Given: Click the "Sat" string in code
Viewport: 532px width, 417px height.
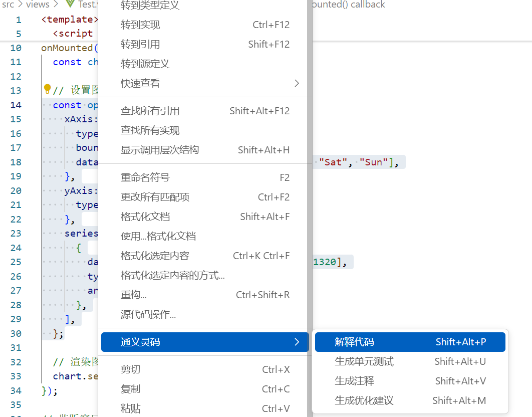Looking at the screenshot, I should (x=333, y=162).
